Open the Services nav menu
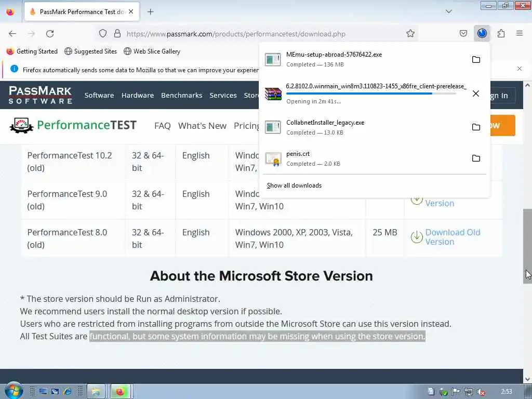Image resolution: width=532 pixels, height=399 pixels. pos(223,96)
